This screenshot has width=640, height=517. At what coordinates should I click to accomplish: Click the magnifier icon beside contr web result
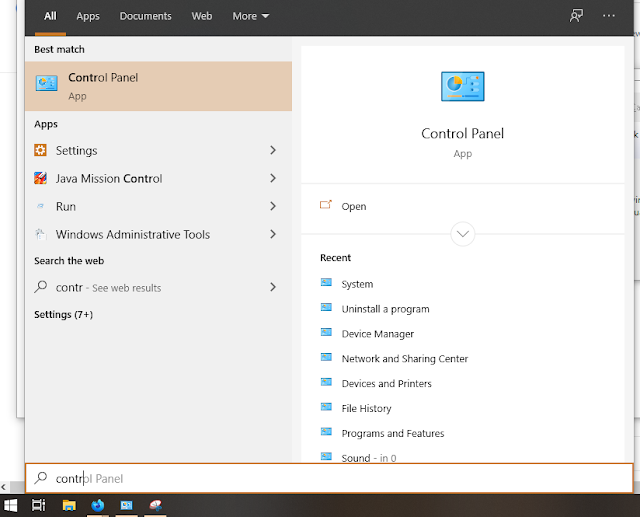[40, 287]
